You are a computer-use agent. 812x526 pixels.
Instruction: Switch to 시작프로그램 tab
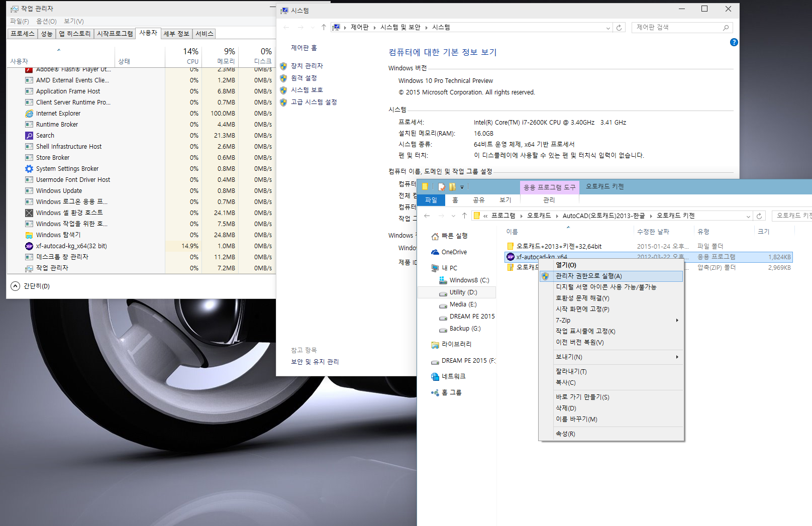(x=115, y=34)
